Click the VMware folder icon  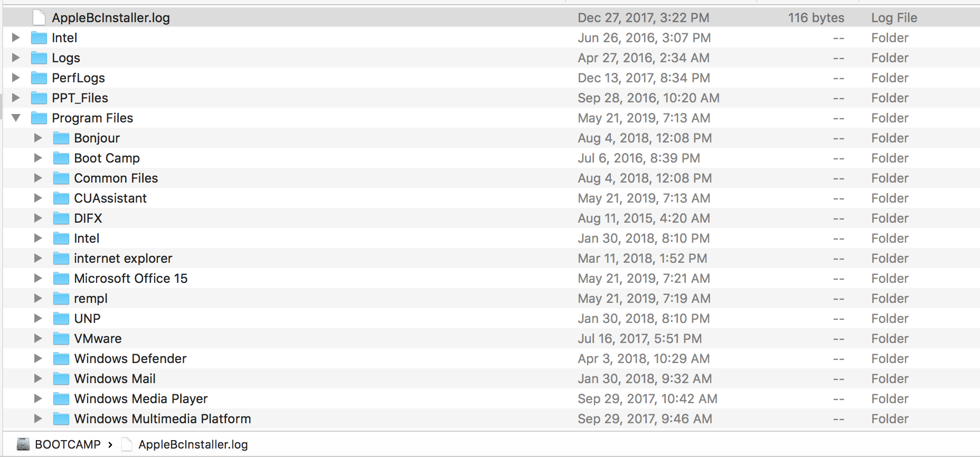(61, 339)
